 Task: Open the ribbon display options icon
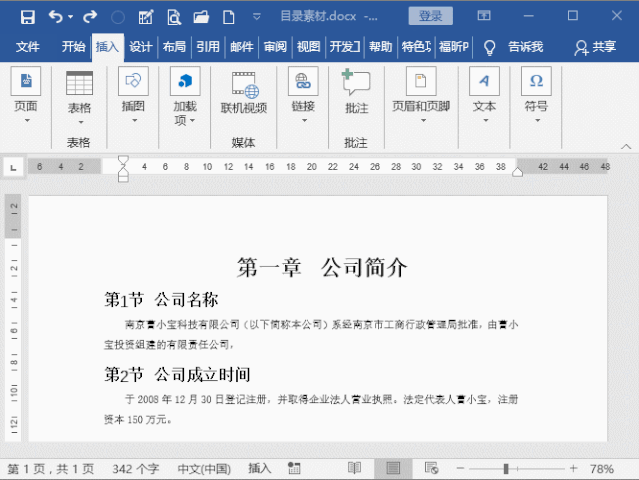tap(484, 16)
